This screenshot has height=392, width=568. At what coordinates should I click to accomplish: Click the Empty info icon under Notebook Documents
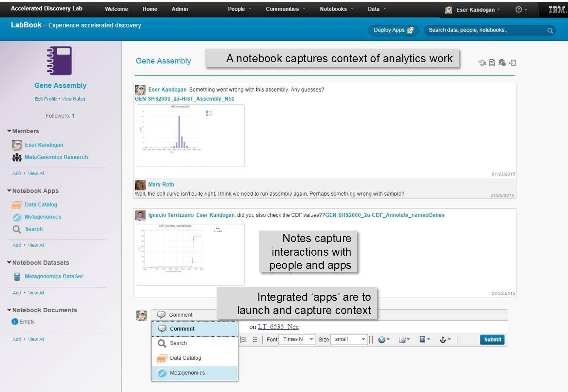15,322
